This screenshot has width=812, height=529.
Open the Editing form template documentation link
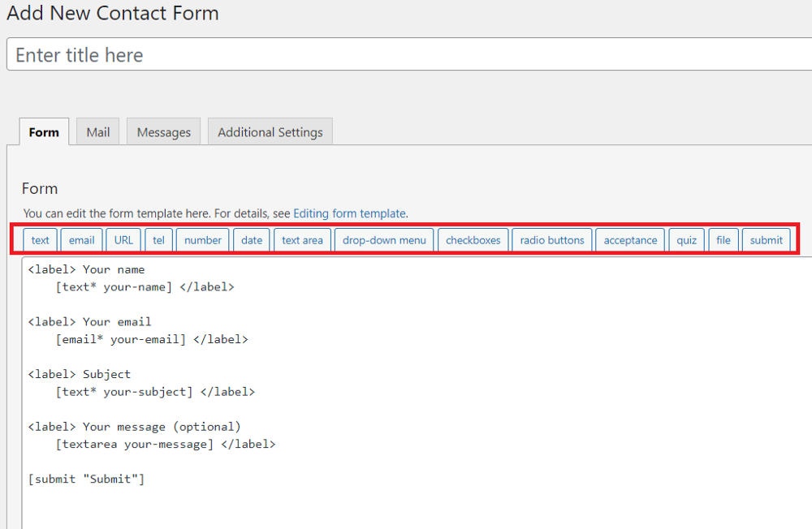point(349,213)
